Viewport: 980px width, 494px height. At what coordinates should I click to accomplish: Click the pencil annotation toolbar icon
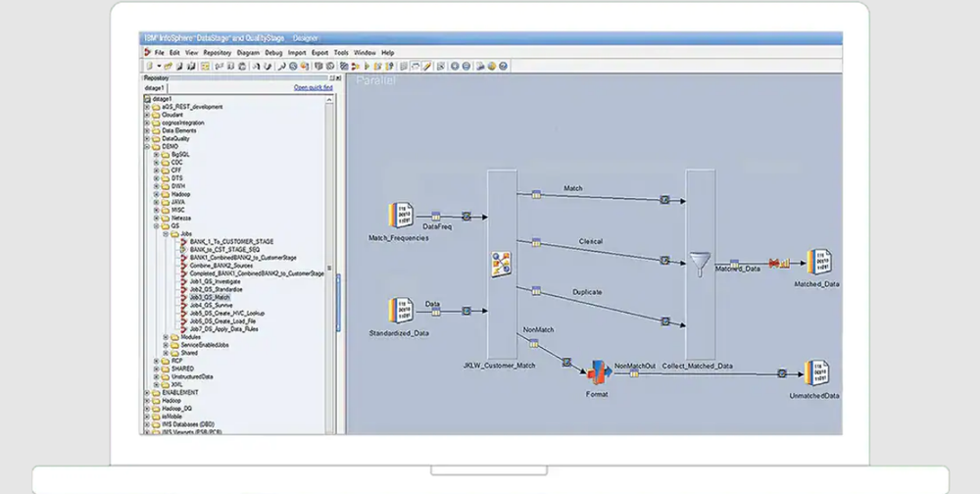427,66
